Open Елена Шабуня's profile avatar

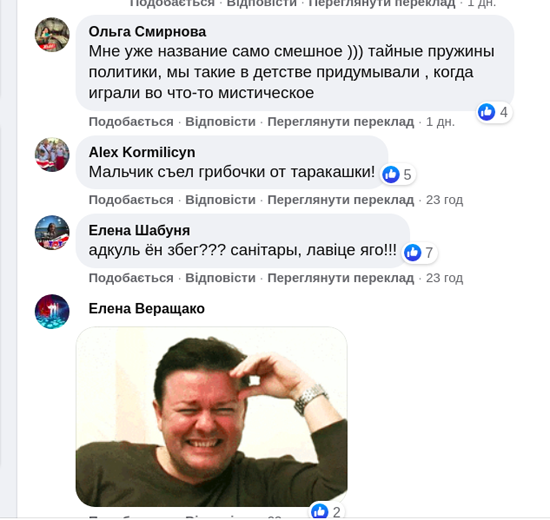click(52, 233)
